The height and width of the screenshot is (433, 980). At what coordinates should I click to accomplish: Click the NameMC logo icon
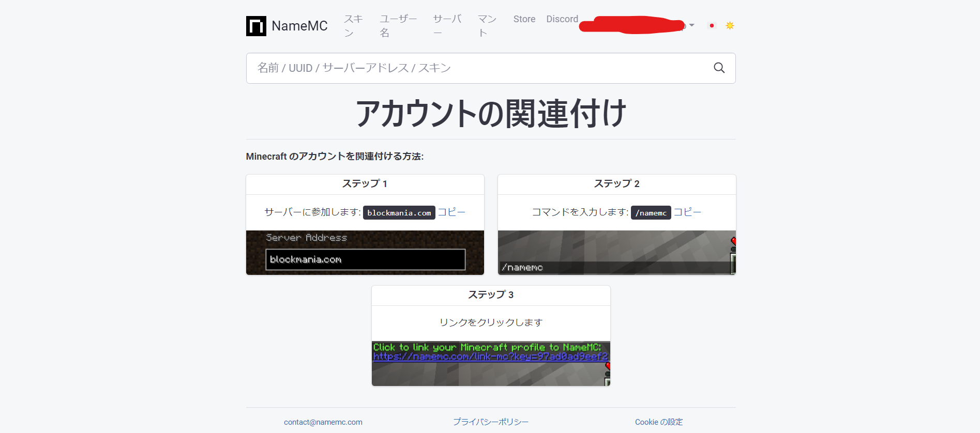(x=256, y=26)
